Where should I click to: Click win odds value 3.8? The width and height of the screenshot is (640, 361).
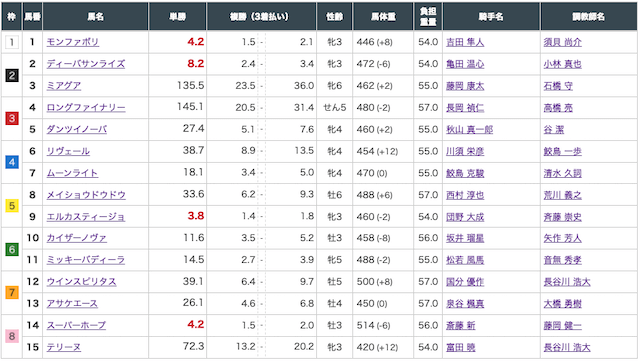196,216
